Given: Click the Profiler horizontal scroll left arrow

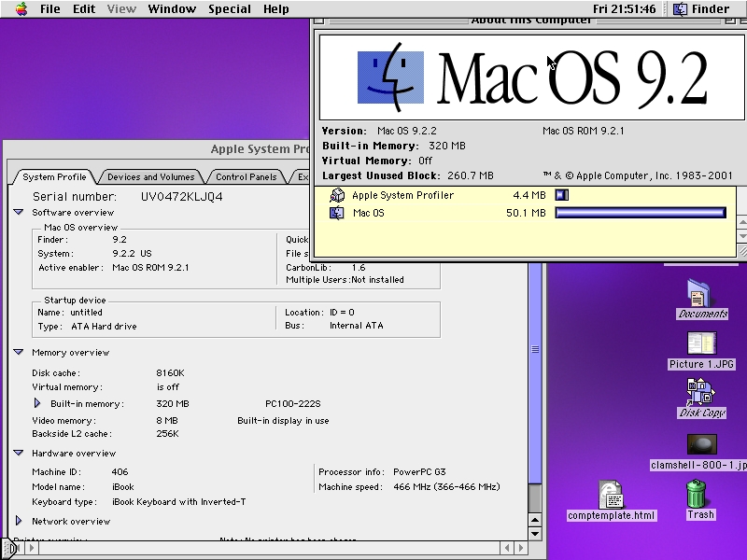Looking at the screenshot, I should pos(507,548).
